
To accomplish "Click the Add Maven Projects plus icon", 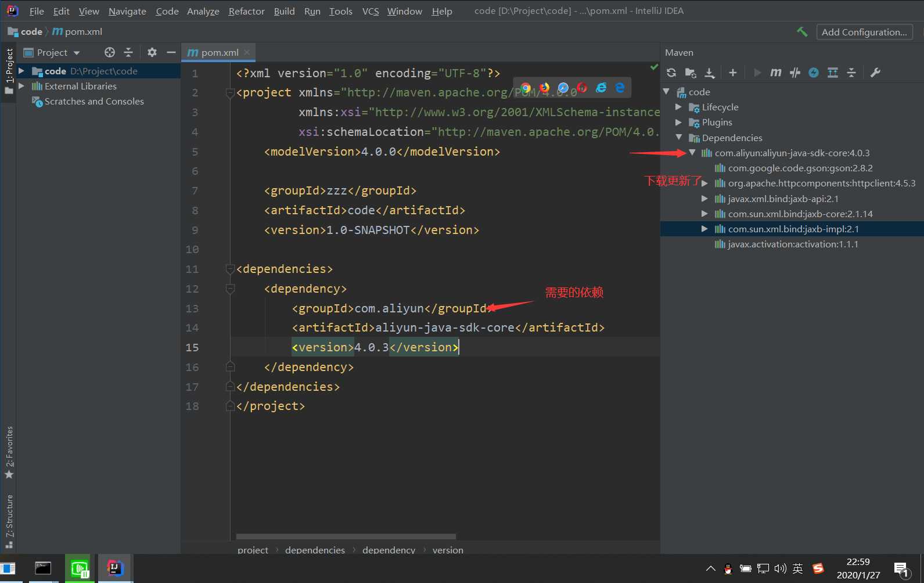I will coord(733,73).
